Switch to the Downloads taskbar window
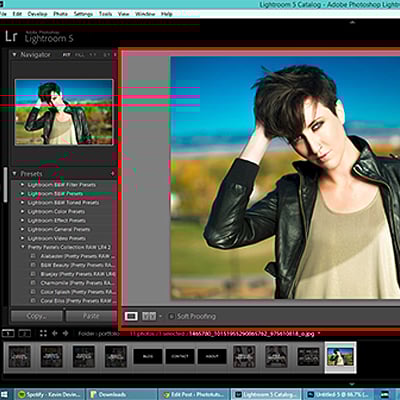400x400 pixels. pos(122,395)
